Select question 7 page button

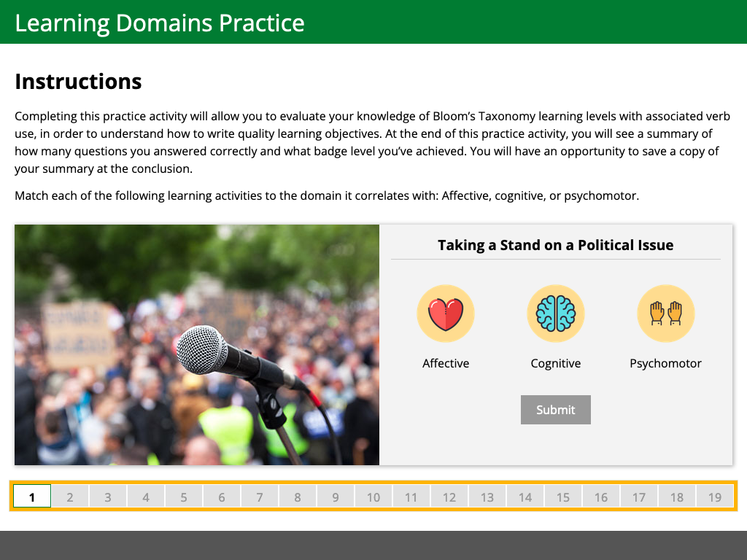(260, 497)
